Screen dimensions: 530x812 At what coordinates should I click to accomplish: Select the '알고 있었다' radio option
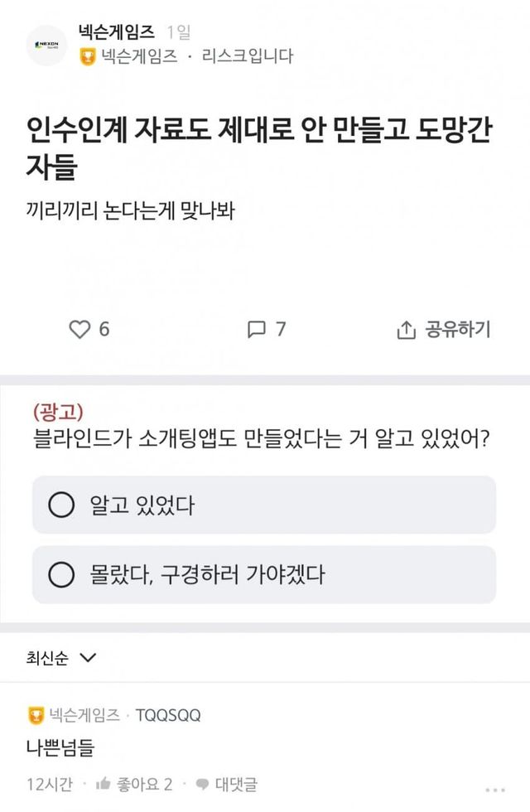click(61, 505)
